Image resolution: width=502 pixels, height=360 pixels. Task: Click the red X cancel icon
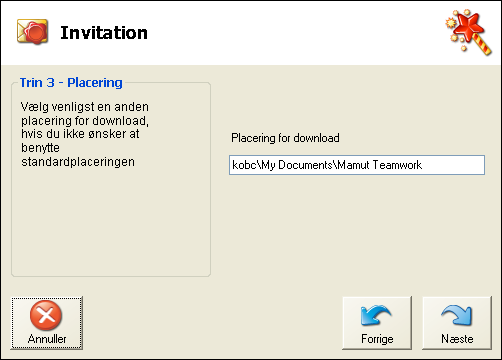tap(46, 315)
